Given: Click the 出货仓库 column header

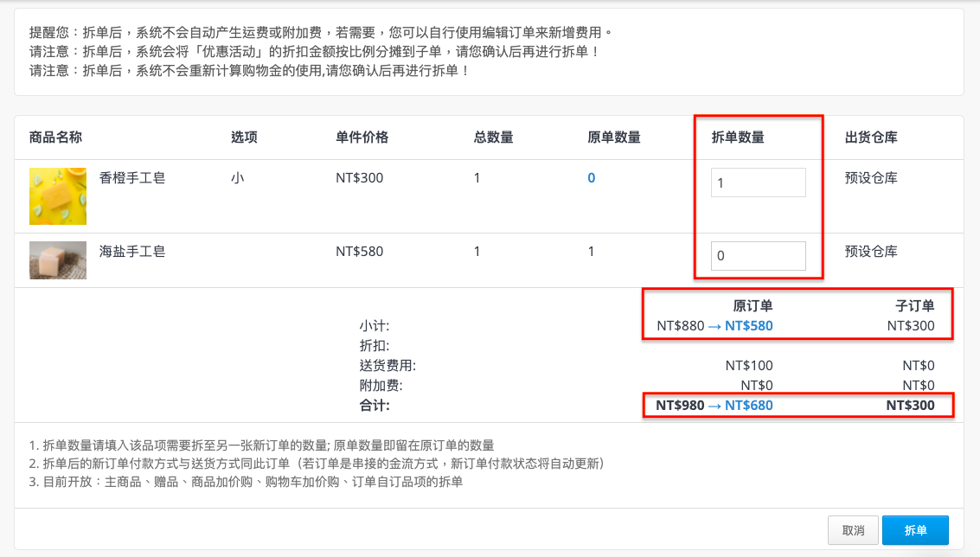Looking at the screenshot, I should 871,138.
